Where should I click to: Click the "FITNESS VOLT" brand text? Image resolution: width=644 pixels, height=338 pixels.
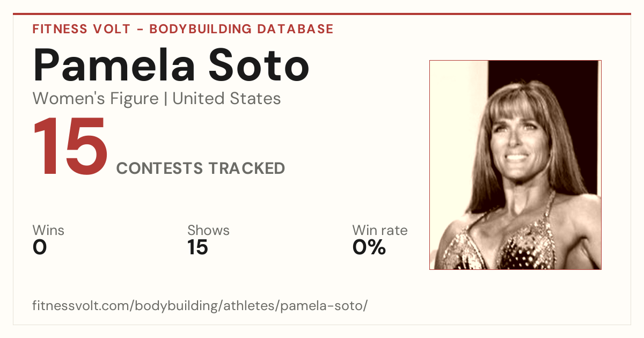80,29
